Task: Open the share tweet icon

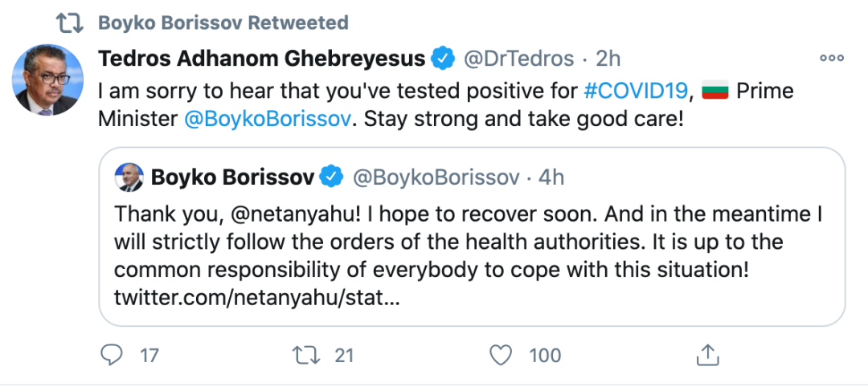Action: (707, 355)
